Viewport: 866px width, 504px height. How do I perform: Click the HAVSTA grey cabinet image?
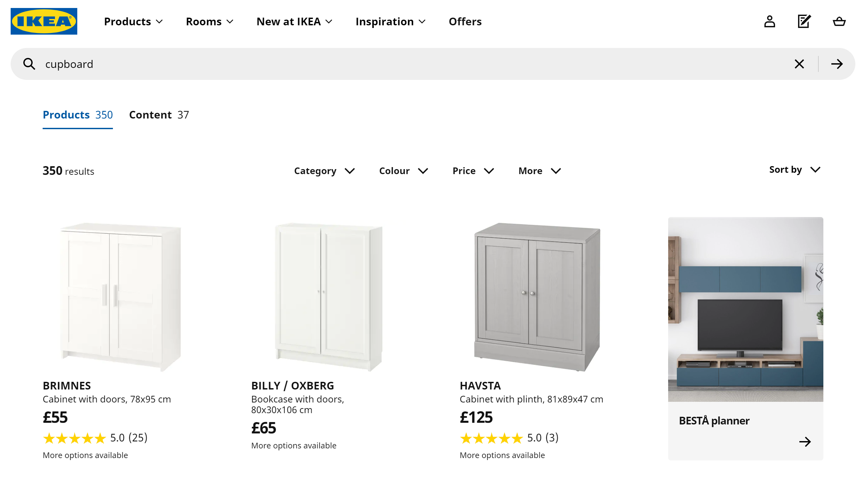537,297
